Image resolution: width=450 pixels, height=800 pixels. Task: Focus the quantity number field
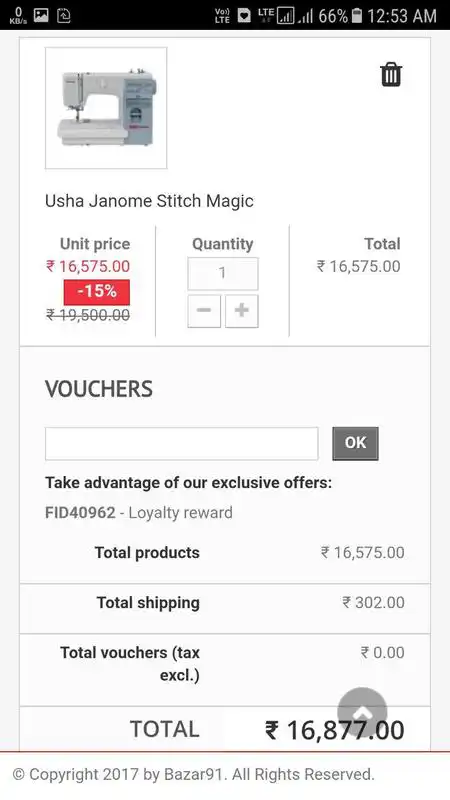[223, 273]
